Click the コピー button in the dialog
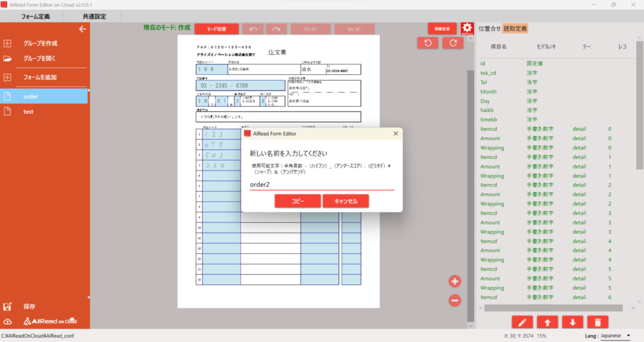 297,201
